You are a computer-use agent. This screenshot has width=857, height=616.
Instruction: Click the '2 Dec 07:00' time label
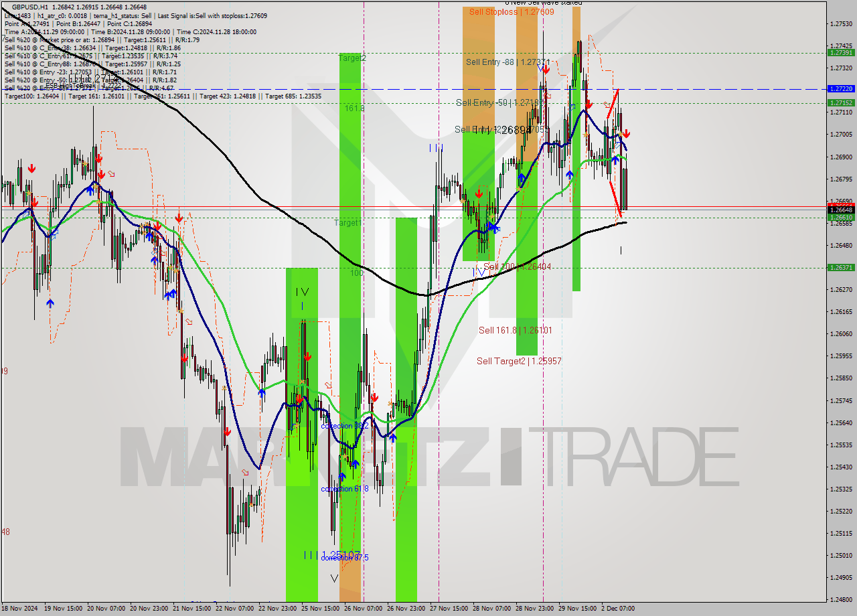click(x=618, y=609)
